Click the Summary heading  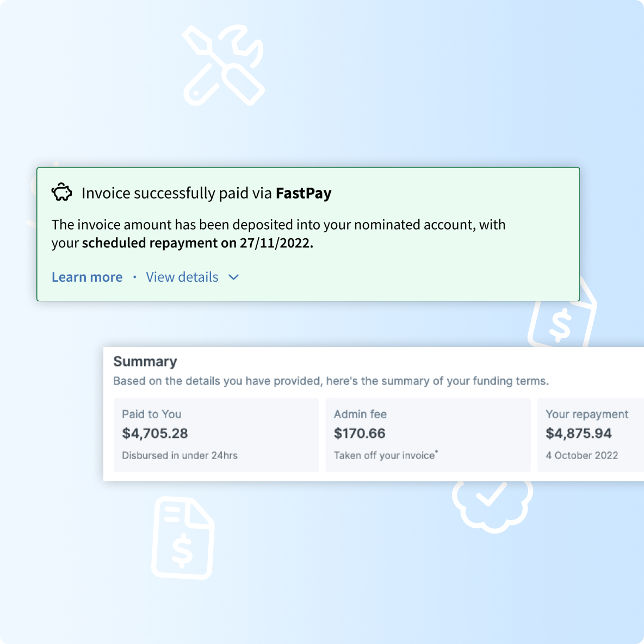[145, 361]
